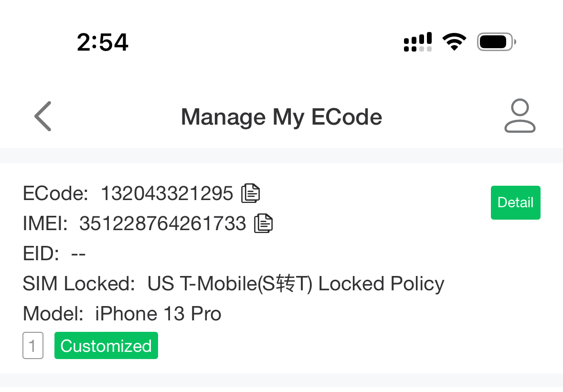The height and width of the screenshot is (392, 563).
Task: Select the number 1 badge
Action: [33, 346]
